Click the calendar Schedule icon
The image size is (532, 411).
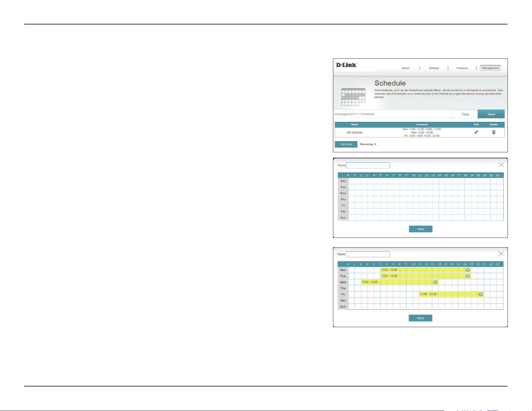[353, 97]
